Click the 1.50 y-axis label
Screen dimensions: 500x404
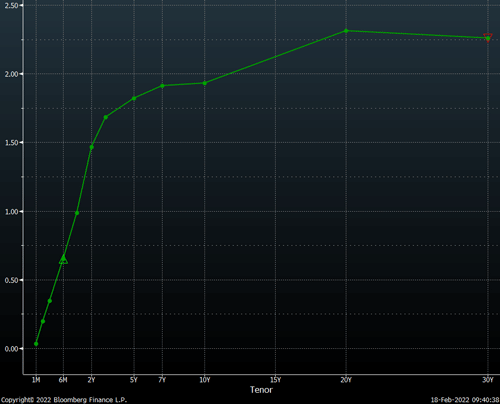pos(11,143)
